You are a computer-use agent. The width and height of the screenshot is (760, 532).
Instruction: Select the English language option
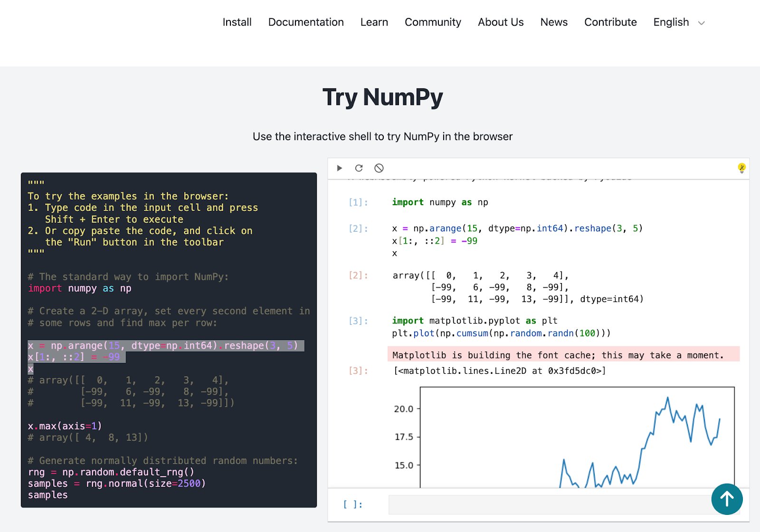click(x=671, y=22)
